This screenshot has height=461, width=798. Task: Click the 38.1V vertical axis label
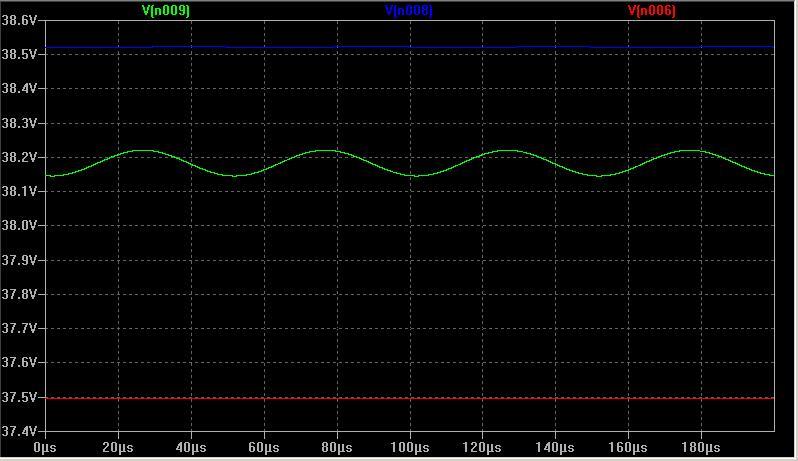pyautogui.click(x=19, y=191)
